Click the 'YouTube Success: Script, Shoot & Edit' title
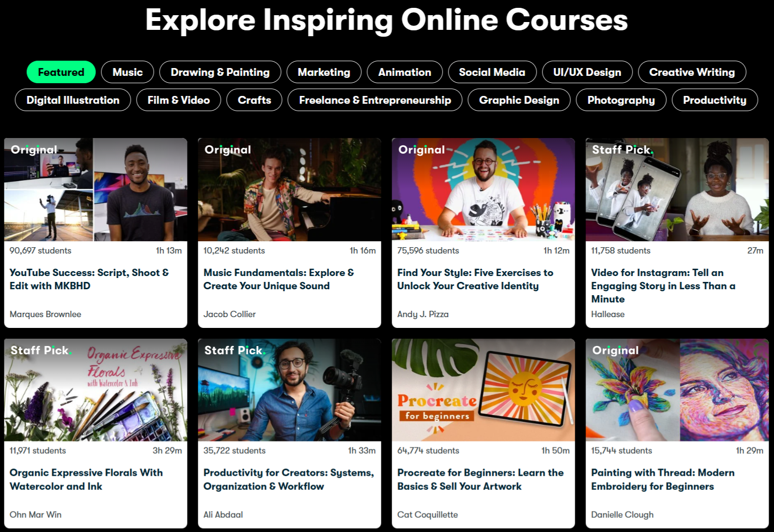The height and width of the screenshot is (532, 774). coord(89,279)
